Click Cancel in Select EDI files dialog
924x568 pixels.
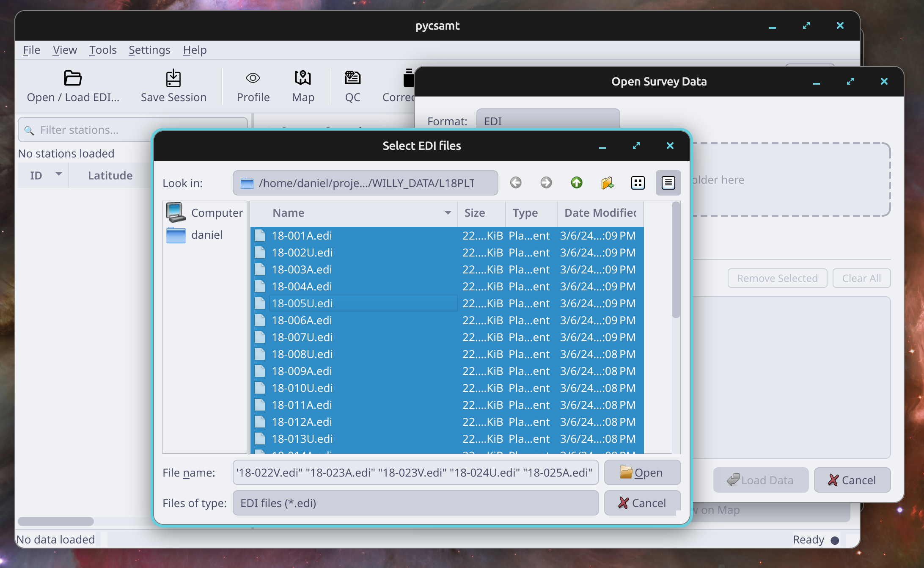tap(642, 503)
